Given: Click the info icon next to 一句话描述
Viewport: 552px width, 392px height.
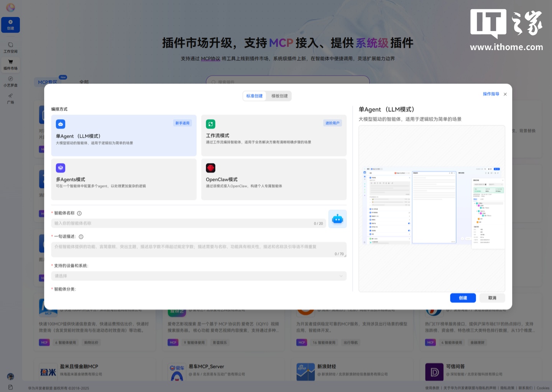Looking at the screenshot, I should pyautogui.click(x=81, y=236).
